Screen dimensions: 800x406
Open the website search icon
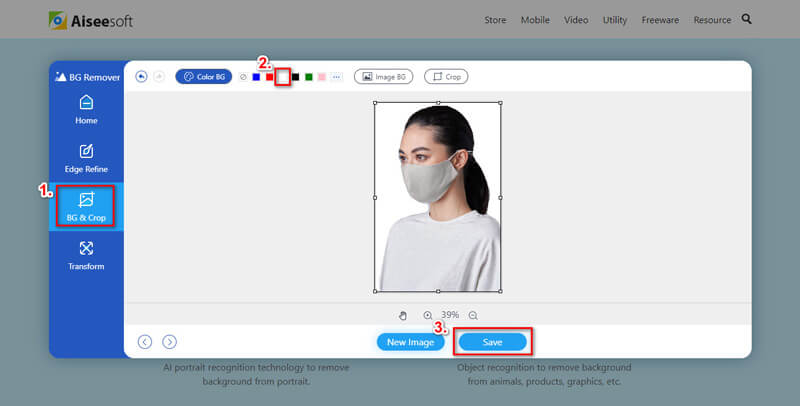[x=746, y=19]
